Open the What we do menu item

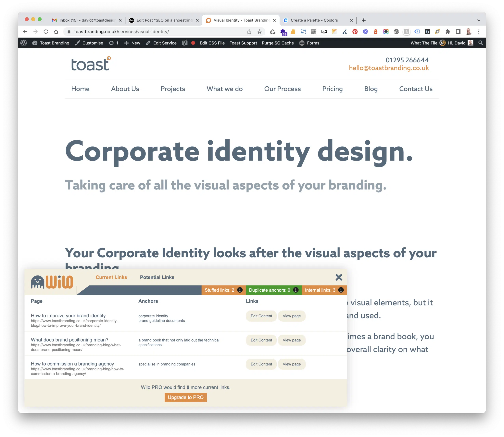[225, 89]
